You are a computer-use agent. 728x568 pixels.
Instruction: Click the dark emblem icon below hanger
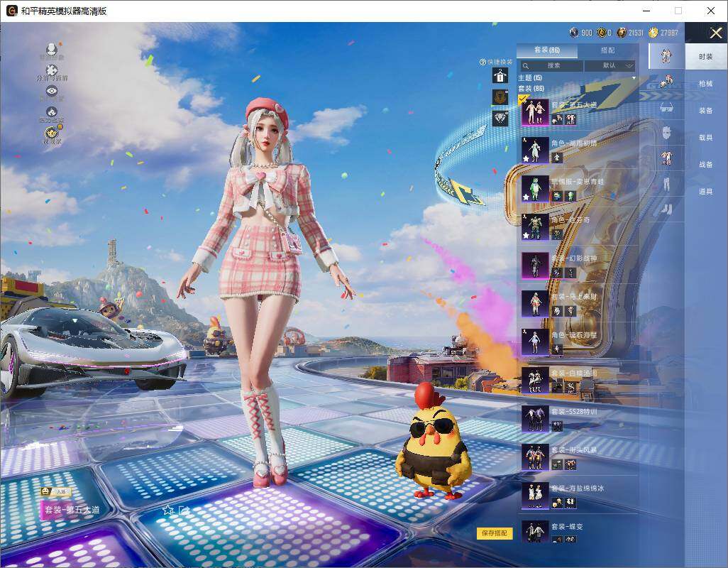500,97
